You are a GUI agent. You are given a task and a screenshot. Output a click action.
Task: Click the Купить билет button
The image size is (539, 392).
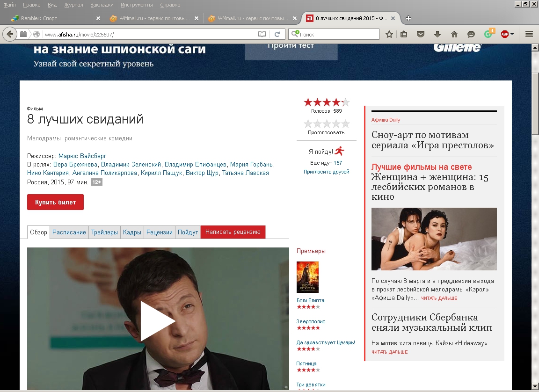point(55,202)
